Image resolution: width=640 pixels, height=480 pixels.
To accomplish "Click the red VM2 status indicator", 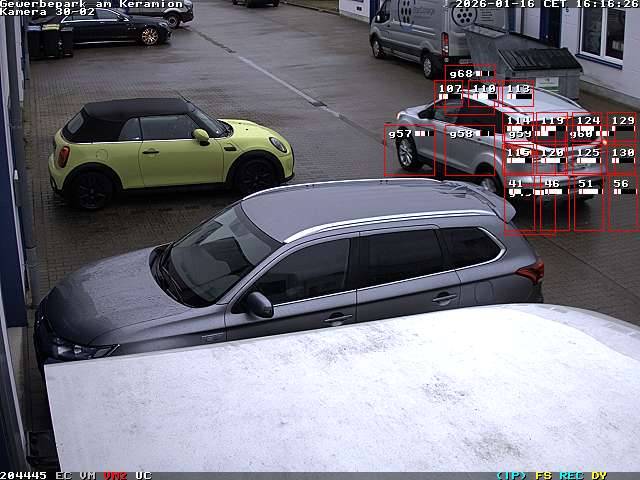I will tap(115, 475).
